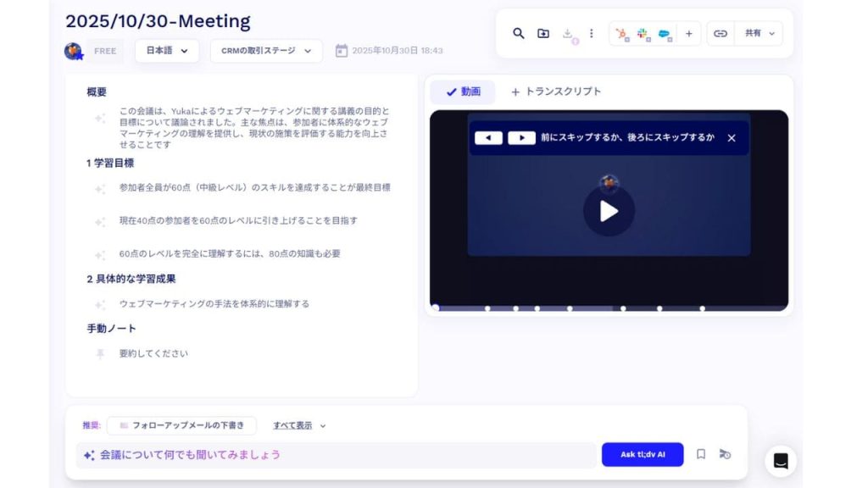
Task: Click the HubSpot integration icon
Action: 622,34
